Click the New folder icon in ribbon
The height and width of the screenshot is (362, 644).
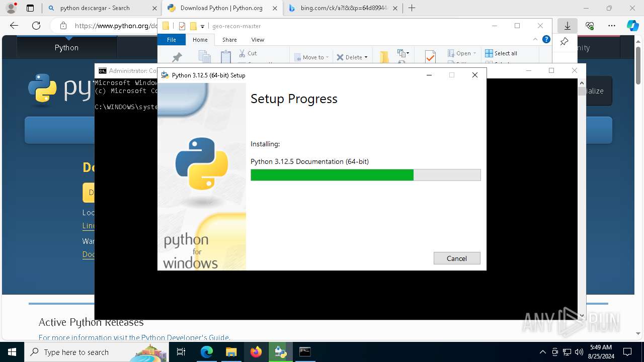tap(384, 57)
